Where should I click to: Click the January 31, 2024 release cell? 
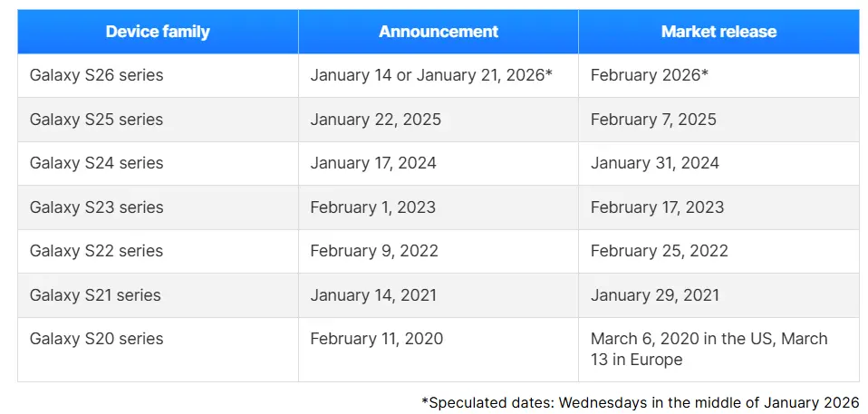(x=655, y=163)
